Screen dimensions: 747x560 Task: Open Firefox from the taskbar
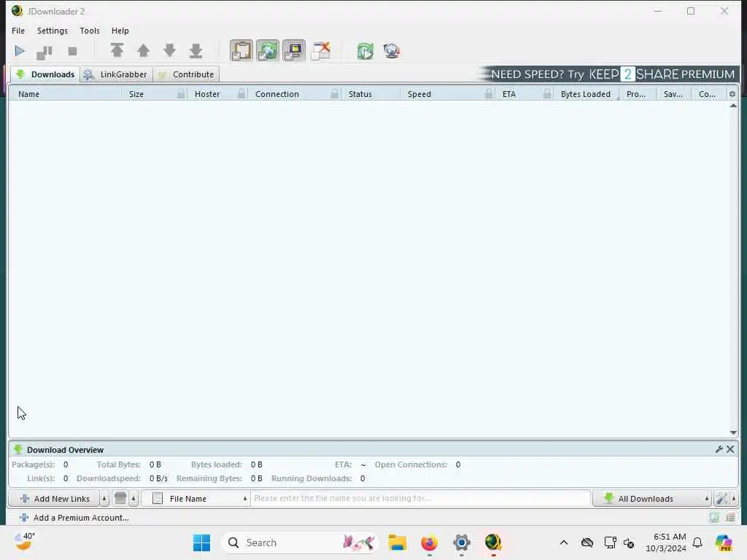pos(429,542)
